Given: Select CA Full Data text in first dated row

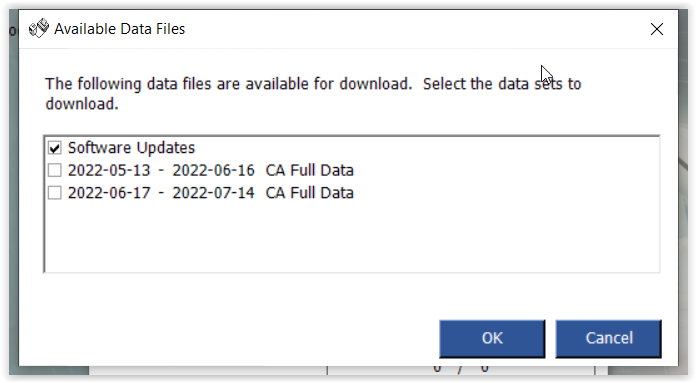Looking at the screenshot, I should coord(309,170).
